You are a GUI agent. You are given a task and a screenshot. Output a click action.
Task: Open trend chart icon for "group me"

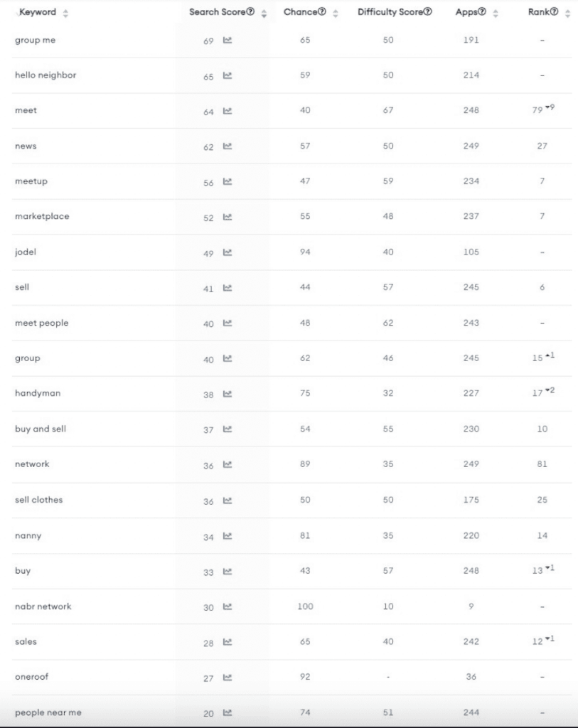tap(228, 40)
